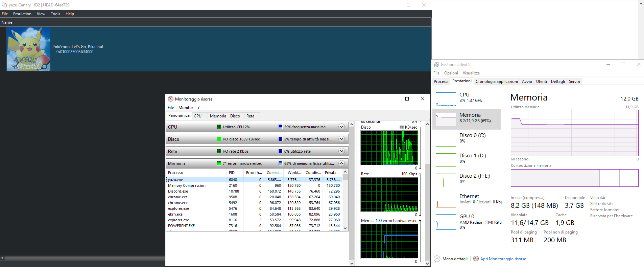Sort by Working set column header
Screen dimensions: 644x267
point(294,173)
